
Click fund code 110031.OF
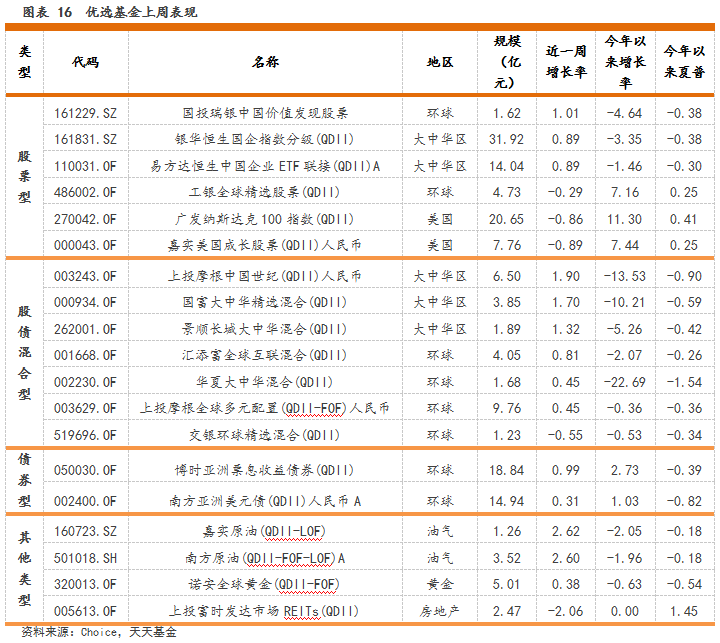click(85, 166)
